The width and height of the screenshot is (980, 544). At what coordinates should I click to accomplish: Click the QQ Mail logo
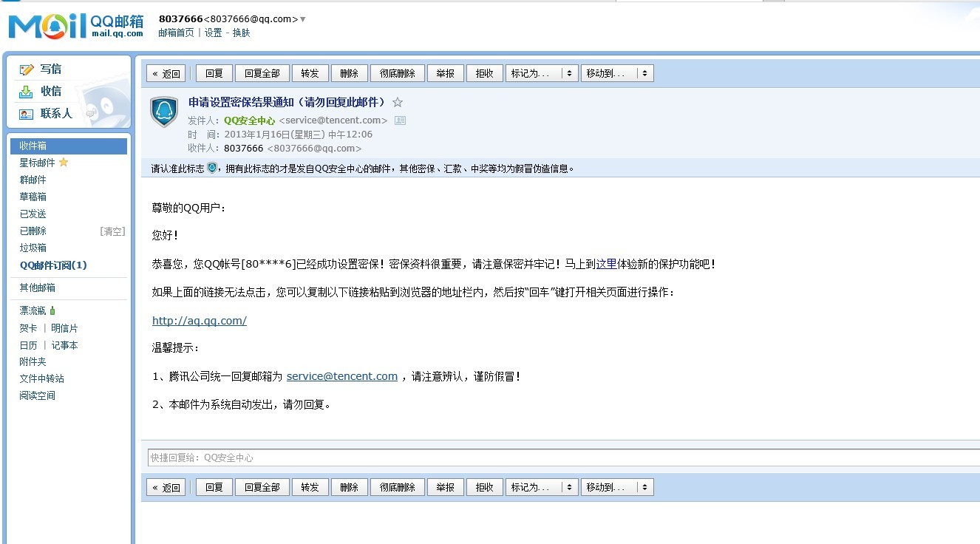coord(76,26)
